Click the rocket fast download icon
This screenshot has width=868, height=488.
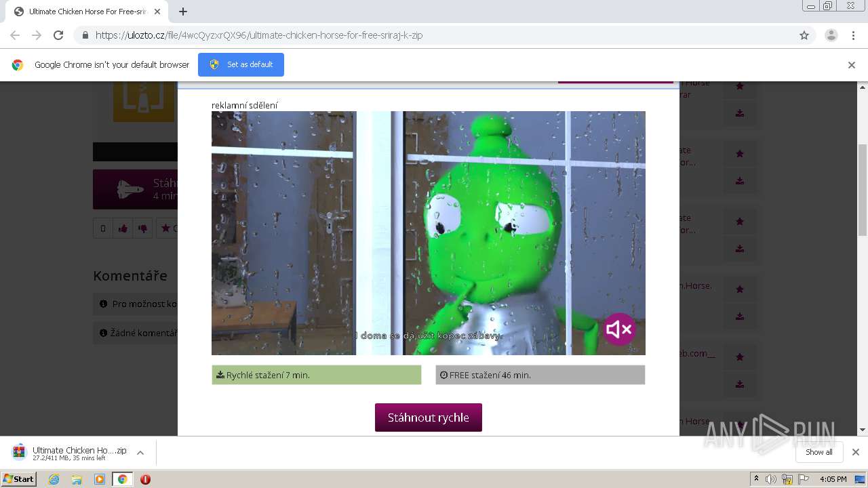(130, 189)
